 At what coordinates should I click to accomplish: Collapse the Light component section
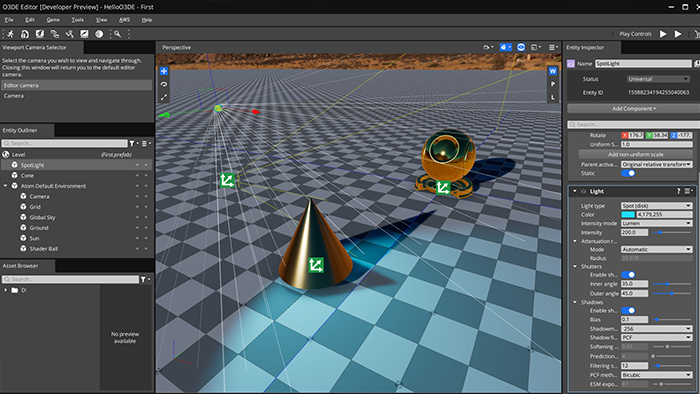point(575,191)
